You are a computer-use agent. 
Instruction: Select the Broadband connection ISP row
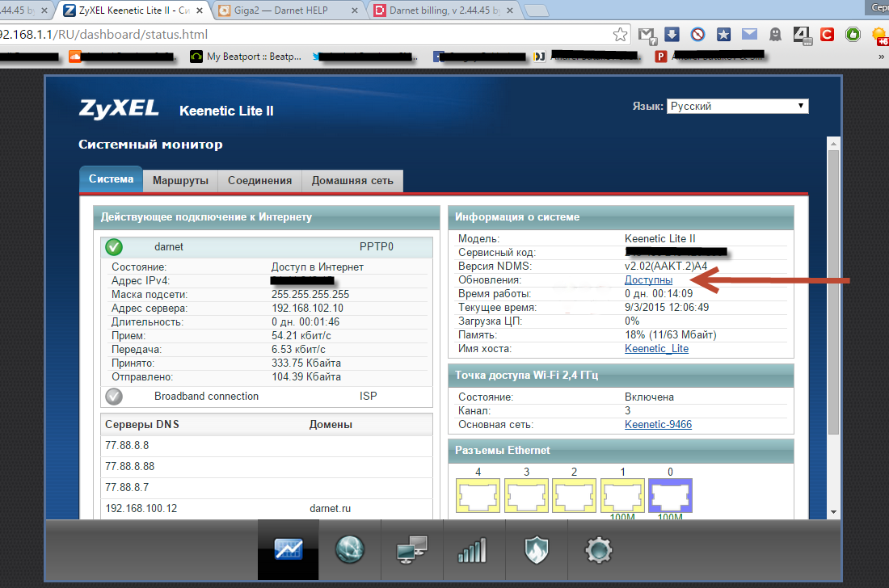click(267, 397)
